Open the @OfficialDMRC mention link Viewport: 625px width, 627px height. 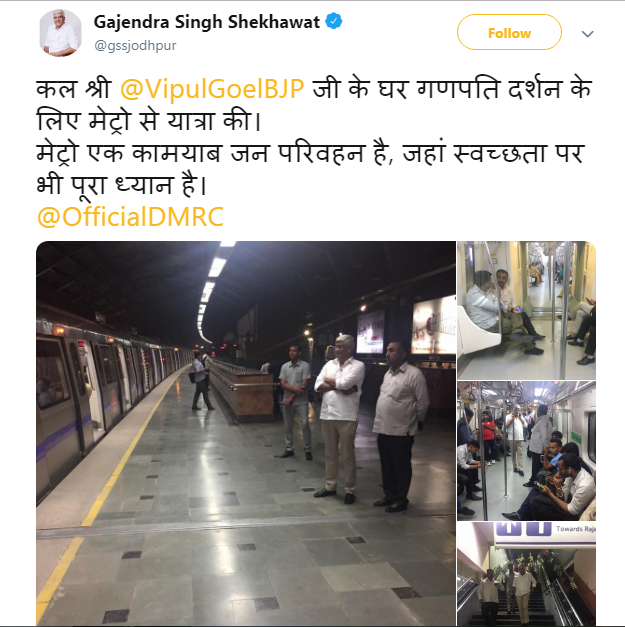(130, 217)
